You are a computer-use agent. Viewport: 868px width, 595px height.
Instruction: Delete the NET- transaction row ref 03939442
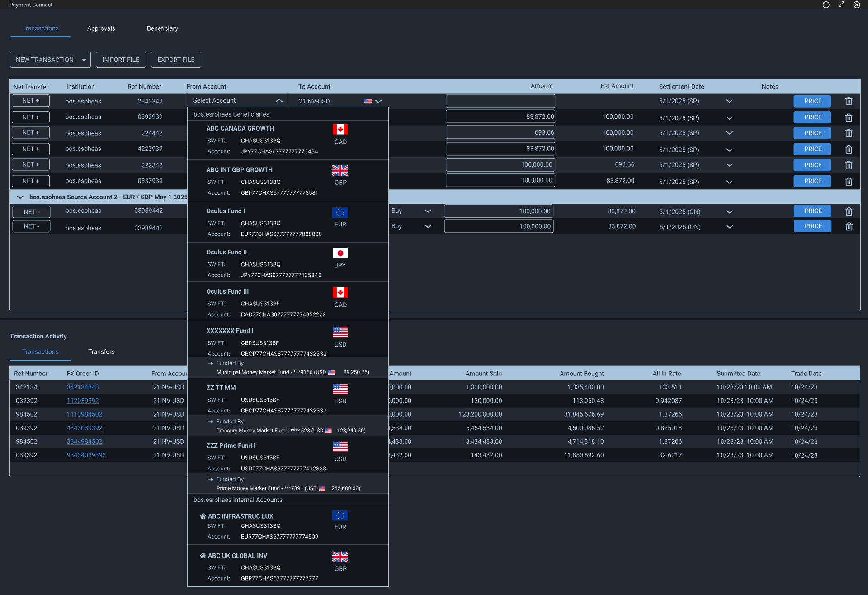pos(849,211)
